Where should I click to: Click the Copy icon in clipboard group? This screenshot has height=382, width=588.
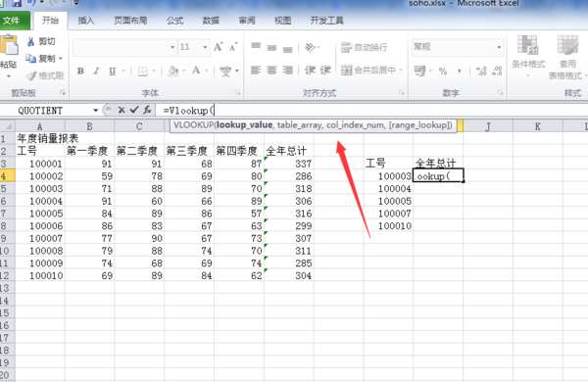pos(30,59)
